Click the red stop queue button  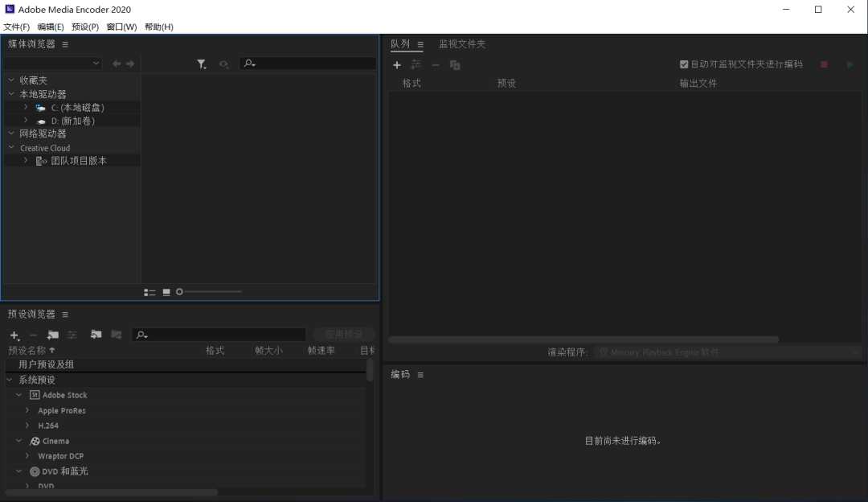coord(824,65)
